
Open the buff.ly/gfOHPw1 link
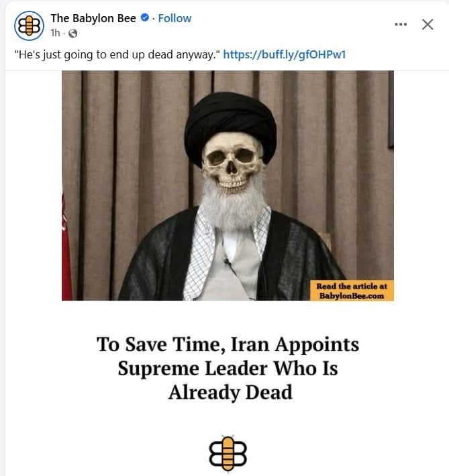coord(285,54)
